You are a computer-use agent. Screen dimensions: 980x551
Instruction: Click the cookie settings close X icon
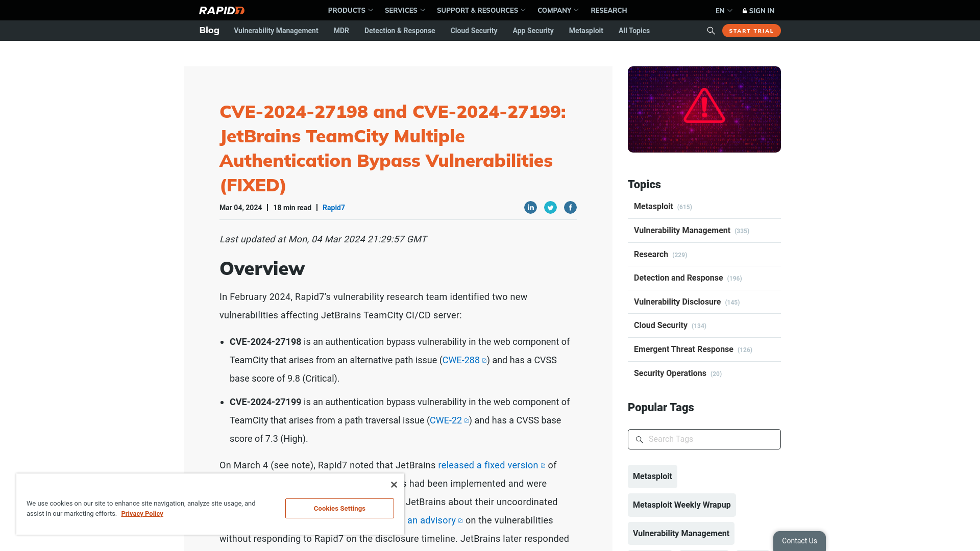pos(394,484)
